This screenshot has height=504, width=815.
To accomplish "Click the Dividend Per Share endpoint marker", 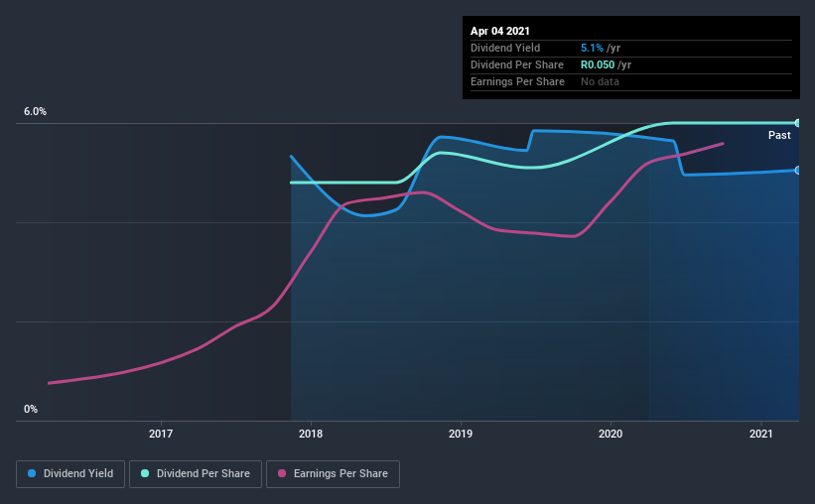I will point(797,123).
